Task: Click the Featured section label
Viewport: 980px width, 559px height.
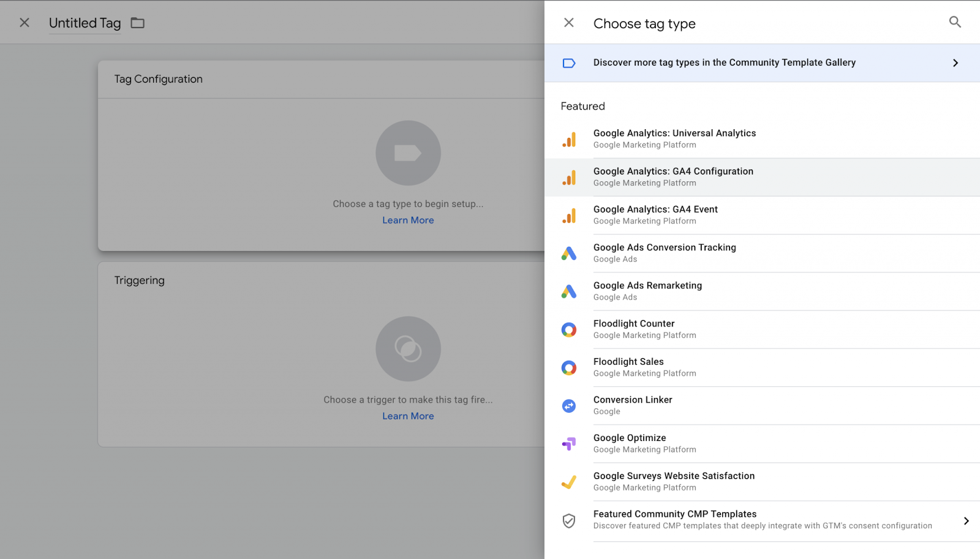Action: coord(582,106)
